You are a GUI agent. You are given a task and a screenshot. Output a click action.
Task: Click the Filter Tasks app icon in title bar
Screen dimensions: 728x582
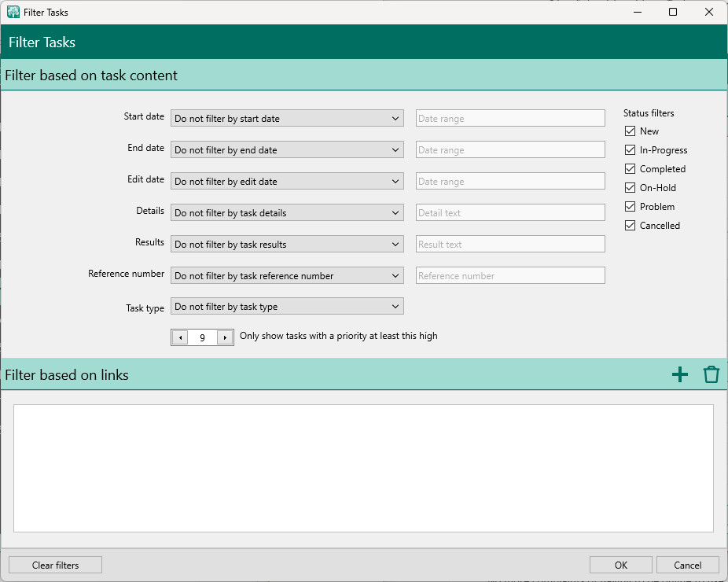click(13, 13)
